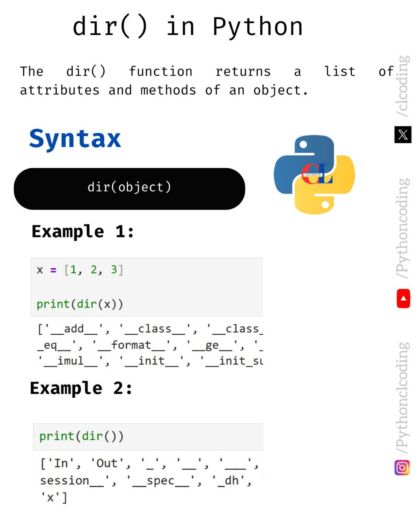Click the X (Twitter) logo icon
The image size is (420, 525).
point(403,135)
